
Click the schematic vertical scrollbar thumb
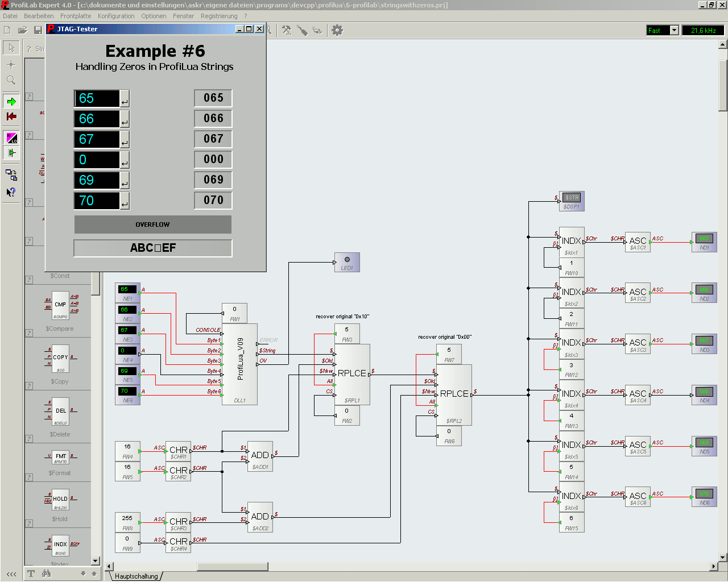click(723, 85)
